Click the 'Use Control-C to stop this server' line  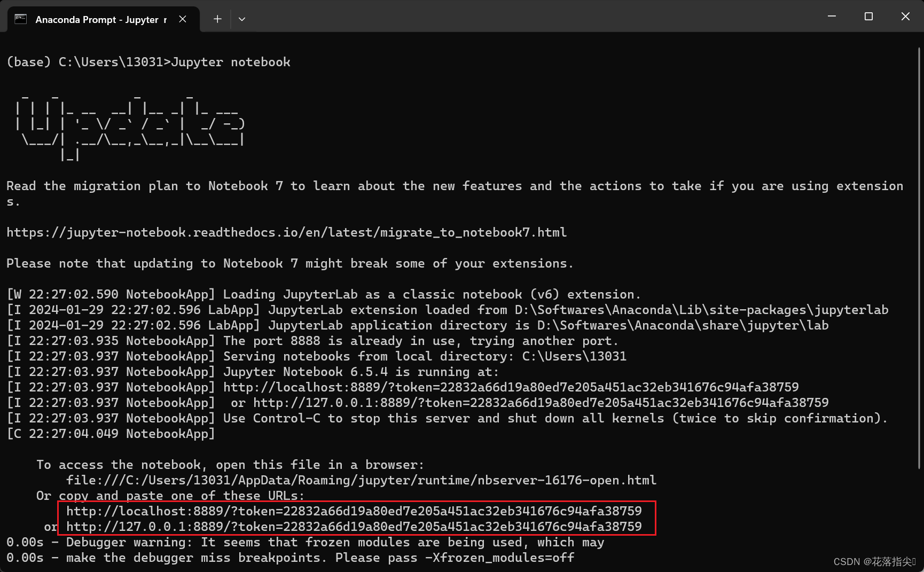tap(447, 418)
